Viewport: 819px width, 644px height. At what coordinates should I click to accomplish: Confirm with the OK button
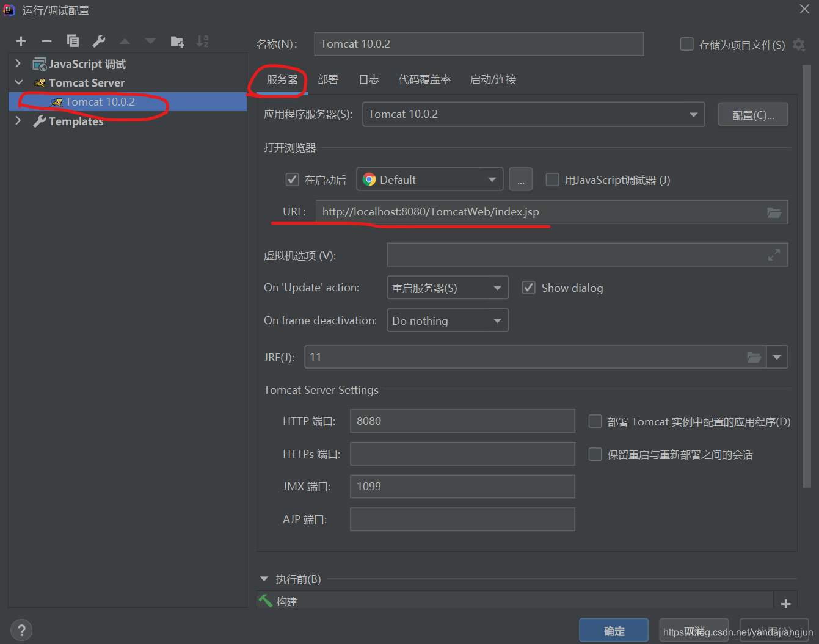tap(614, 631)
